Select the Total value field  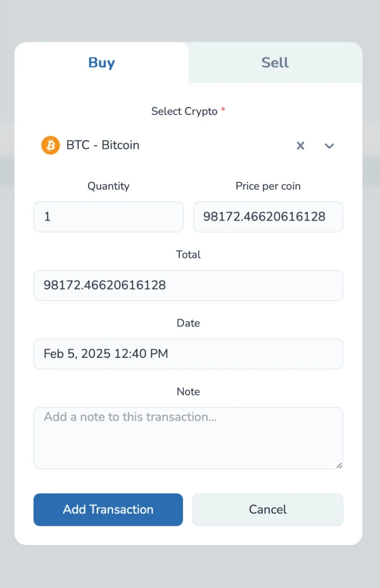click(x=188, y=285)
